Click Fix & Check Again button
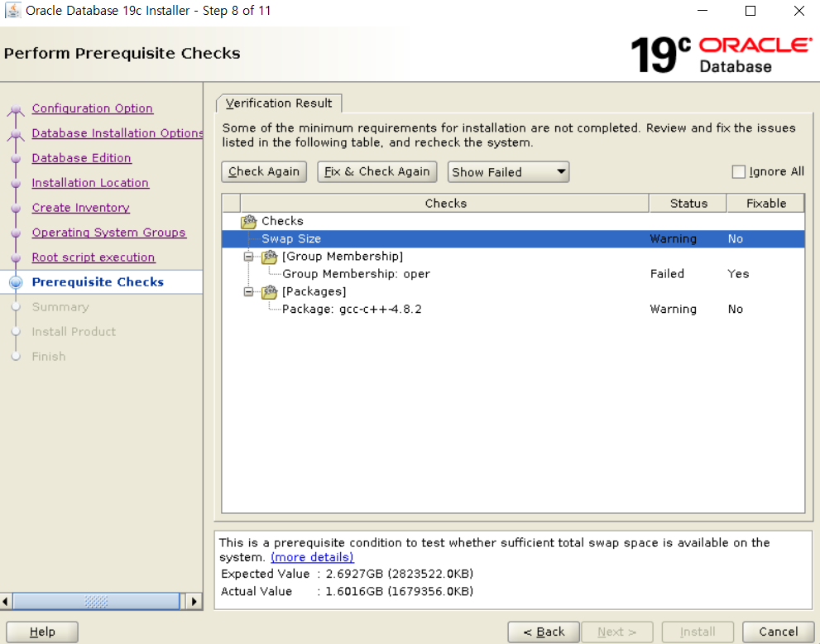This screenshot has height=644, width=820. click(x=377, y=171)
